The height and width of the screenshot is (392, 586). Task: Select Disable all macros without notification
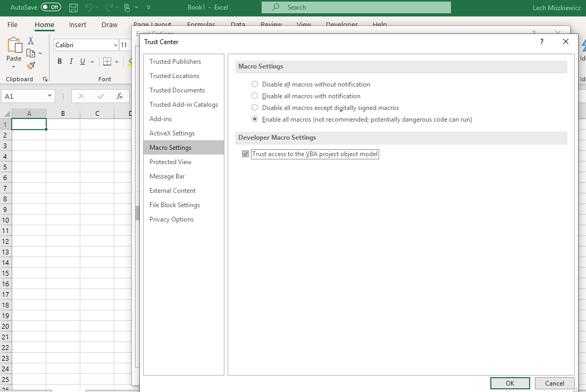[255, 84]
